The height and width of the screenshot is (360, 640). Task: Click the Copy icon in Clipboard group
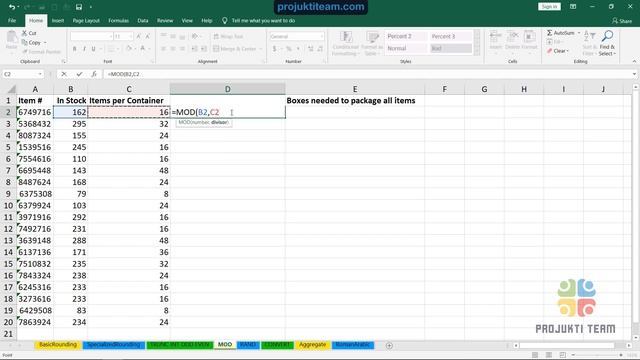(24, 42)
